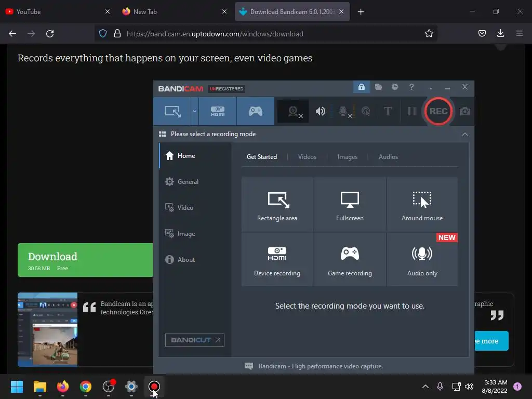Click site padlock security icon
Screen dimensions: 532x399
coord(117,34)
